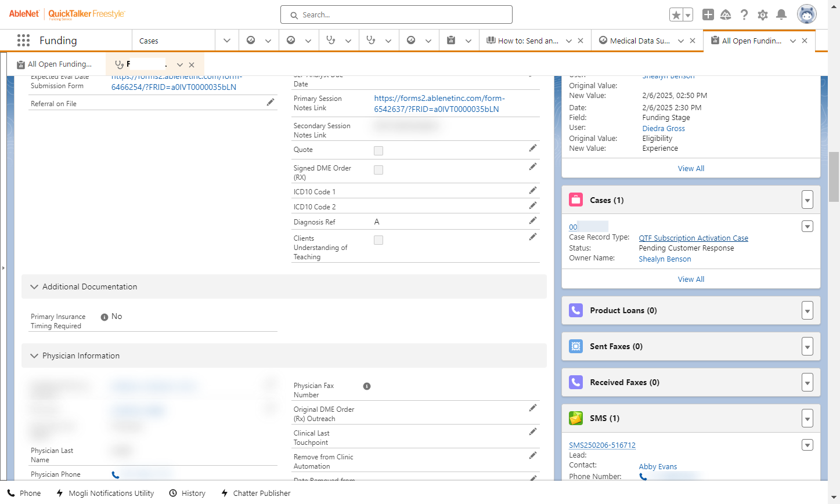Edit the ICD10 Code 2 field
This screenshot has width=840, height=504.
pyautogui.click(x=532, y=205)
